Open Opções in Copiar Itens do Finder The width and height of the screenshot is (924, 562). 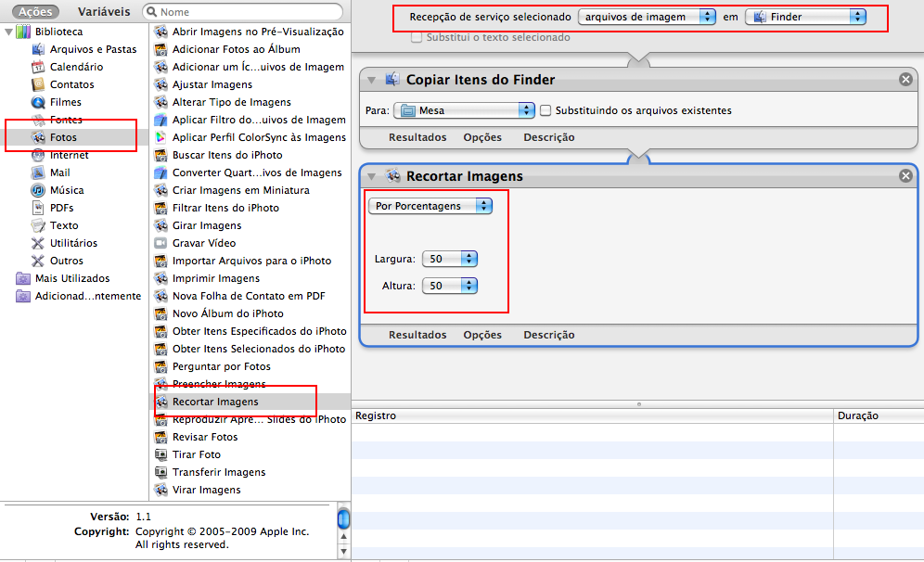(482, 137)
